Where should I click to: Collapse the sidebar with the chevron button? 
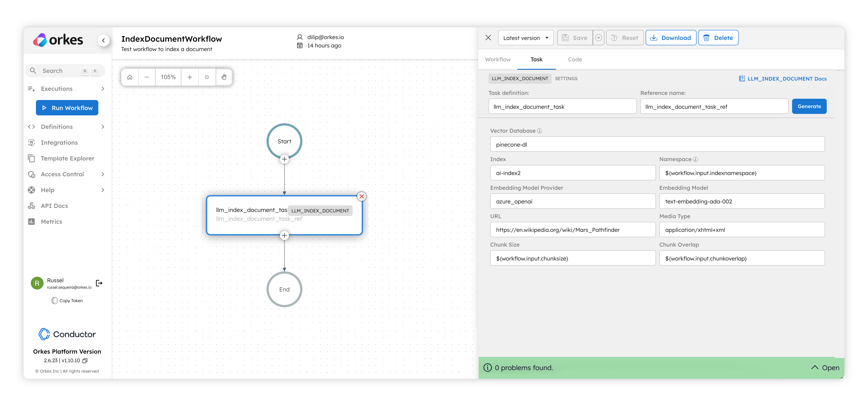pyautogui.click(x=103, y=40)
